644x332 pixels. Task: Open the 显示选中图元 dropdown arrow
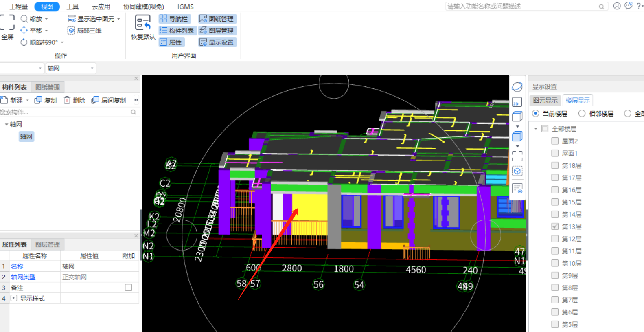click(118, 19)
